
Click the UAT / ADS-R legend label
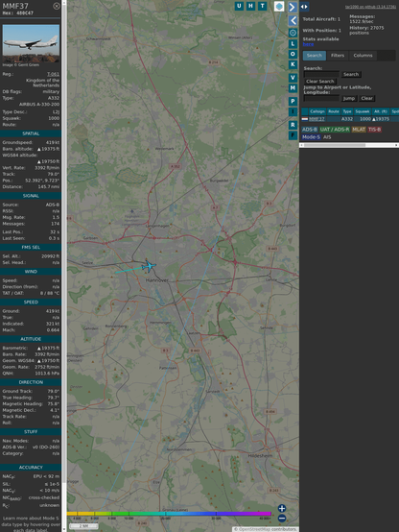pos(335,130)
